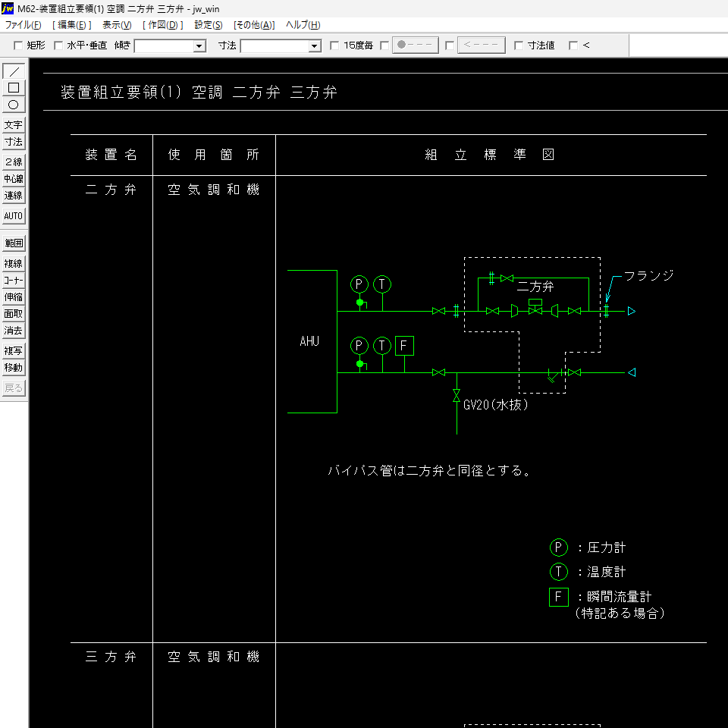728x728 pixels.
Task: Open the ファイル(F) menu
Action: pos(23,25)
